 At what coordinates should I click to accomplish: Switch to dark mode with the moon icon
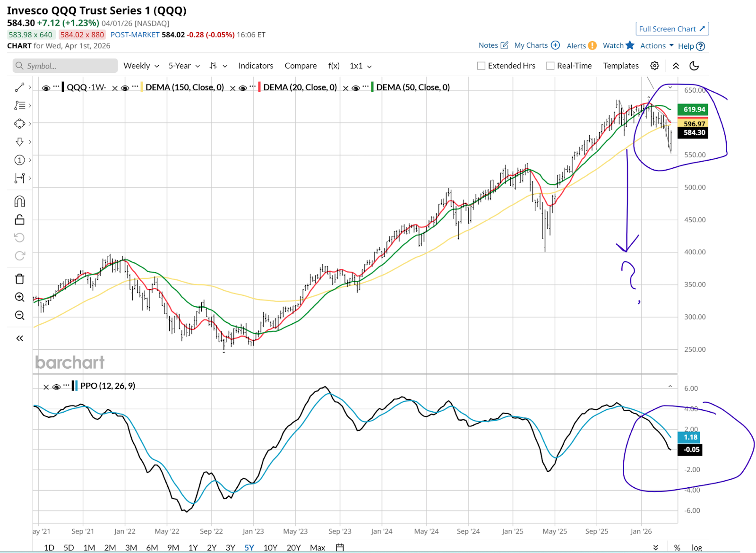[x=694, y=66]
